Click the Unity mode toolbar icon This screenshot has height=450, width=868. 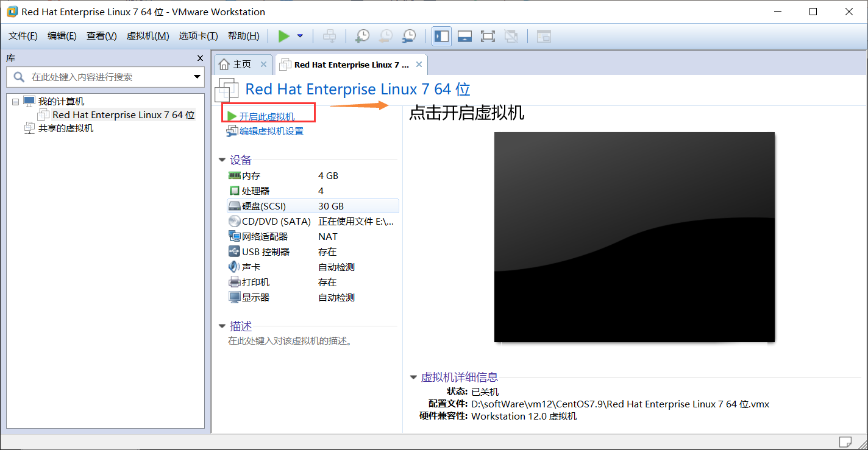coord(511,36)
